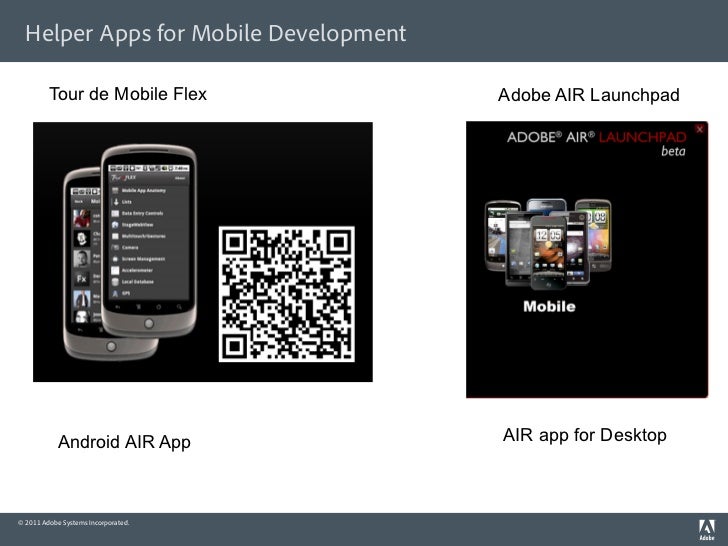
Task: Open 'Mobile App Anatomy' on front phone
Action: click(149, 190)
